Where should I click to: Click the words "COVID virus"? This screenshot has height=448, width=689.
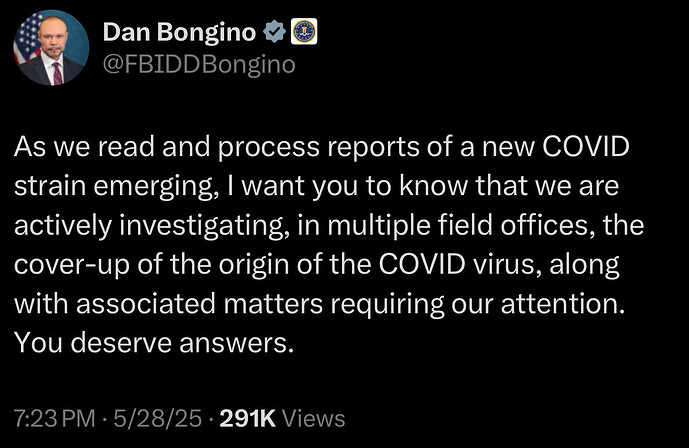pos(458,265)
